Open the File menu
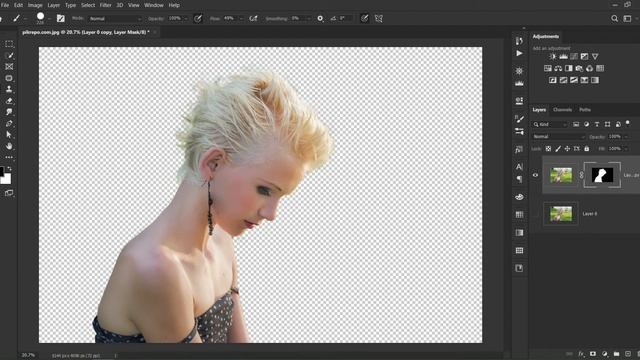 [x=5, y=5]
